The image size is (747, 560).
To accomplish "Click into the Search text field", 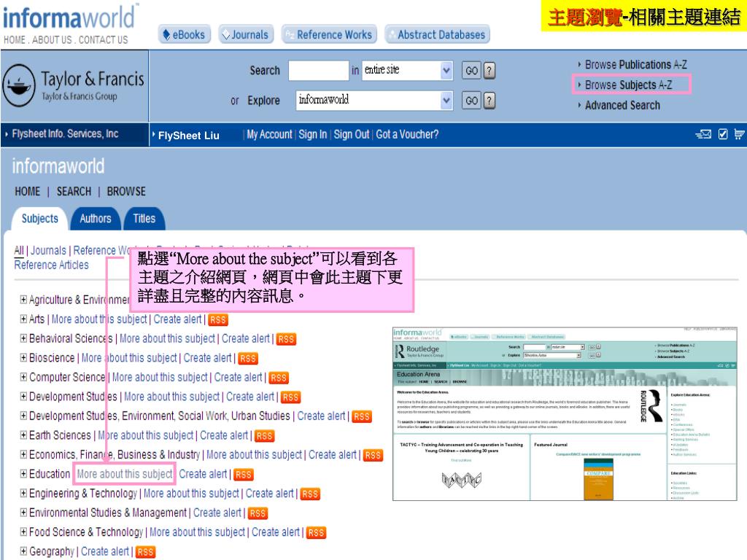I will point(319,71).
